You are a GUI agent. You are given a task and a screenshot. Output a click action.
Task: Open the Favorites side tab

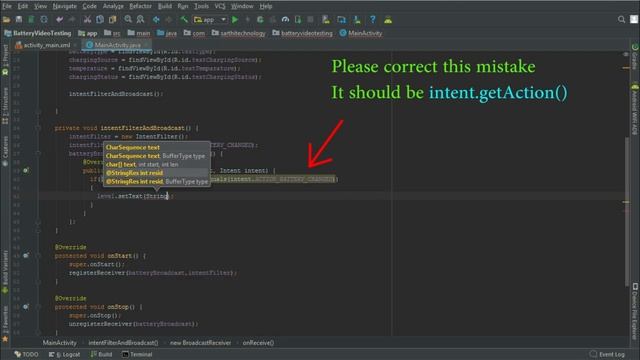tap(5, 324)
